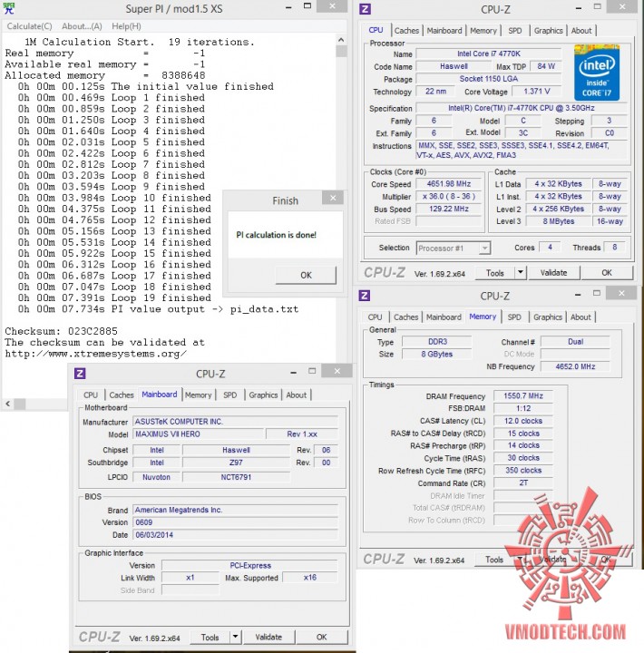Image resolution: width=644 pixels, height=653 pixels.
Task: Switch to SPD tab in Memory window
Action: (x=514, y=317)
